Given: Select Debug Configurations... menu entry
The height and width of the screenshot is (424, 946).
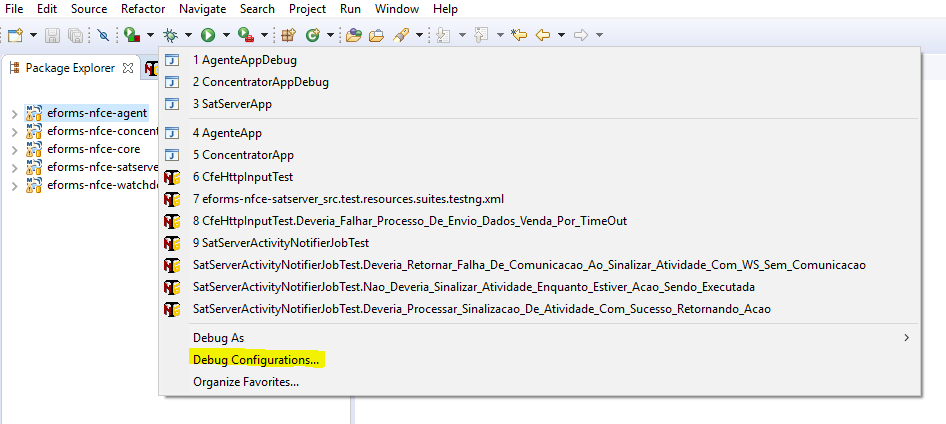Looking at the screenshot, I should point(256,359).
